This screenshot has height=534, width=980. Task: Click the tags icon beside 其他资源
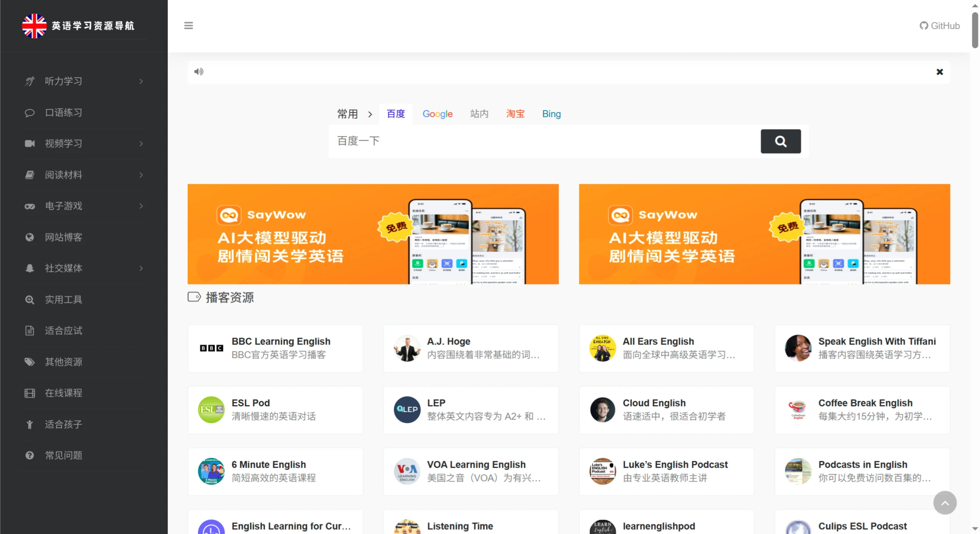click(x=29, y=362)
